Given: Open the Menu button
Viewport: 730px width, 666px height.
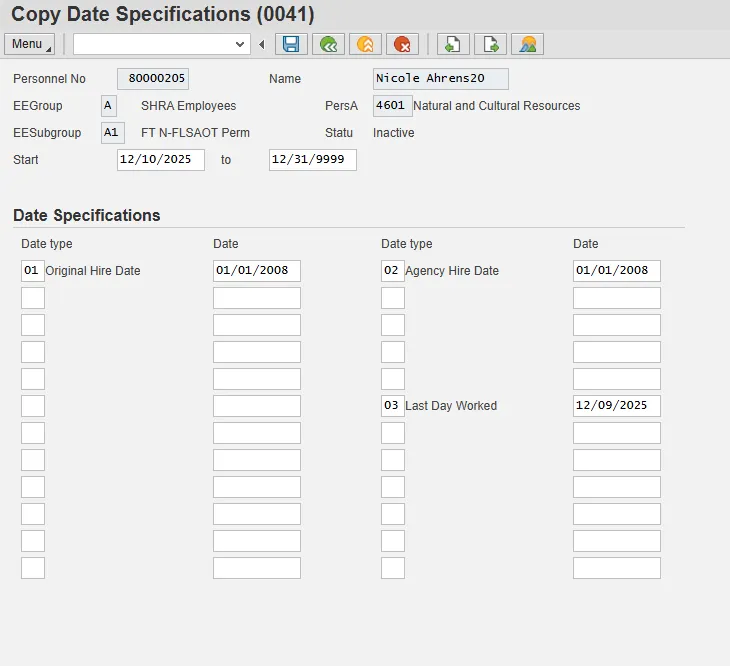Looking at the screenshot, I should tap(30, 44).
